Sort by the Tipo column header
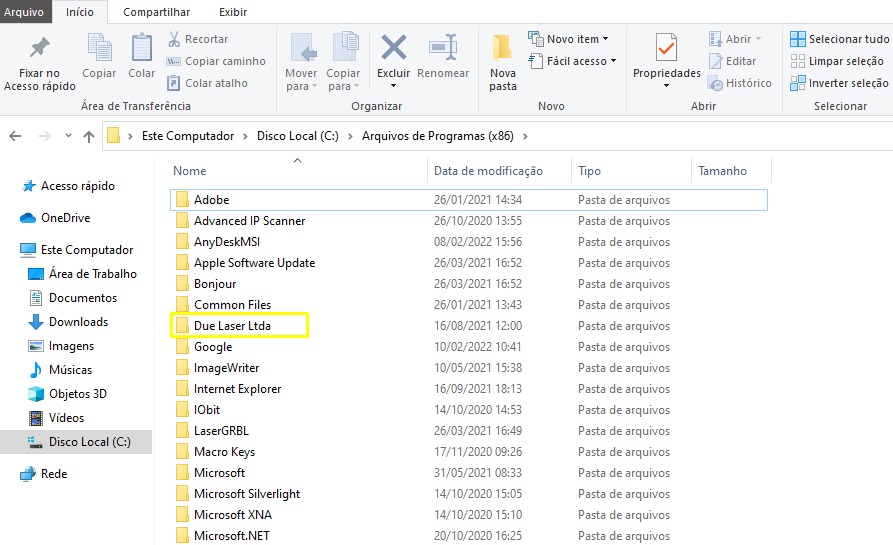The width and height of the screenshot is (893, 545). [631, 171]
